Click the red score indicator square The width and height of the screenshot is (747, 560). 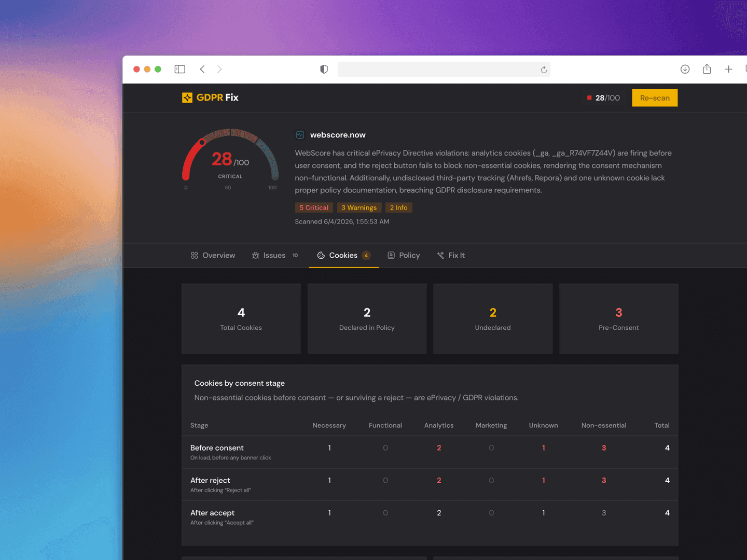[x=589, y=97]
